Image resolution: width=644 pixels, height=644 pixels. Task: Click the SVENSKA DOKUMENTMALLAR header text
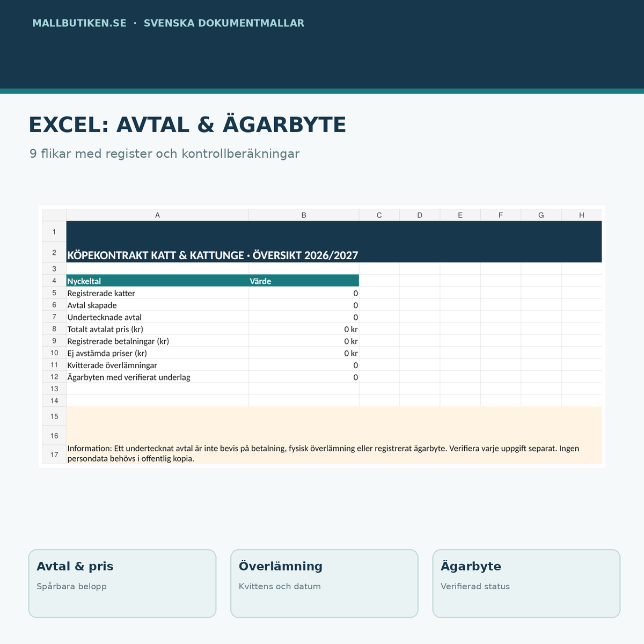[224, 23]
